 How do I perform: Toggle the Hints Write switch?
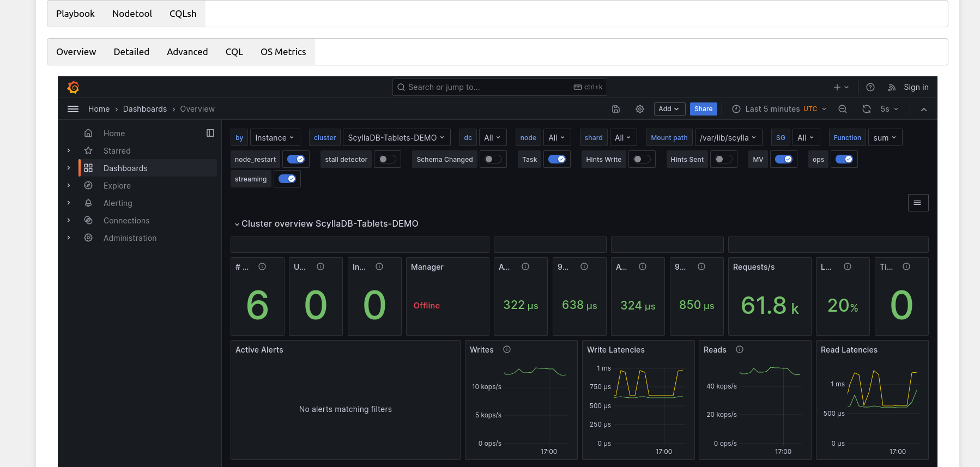[642, 159]
